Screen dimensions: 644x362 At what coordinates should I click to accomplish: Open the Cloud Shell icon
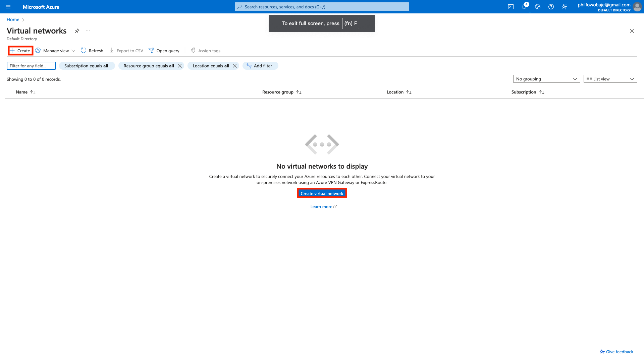[x=511, y=7]
